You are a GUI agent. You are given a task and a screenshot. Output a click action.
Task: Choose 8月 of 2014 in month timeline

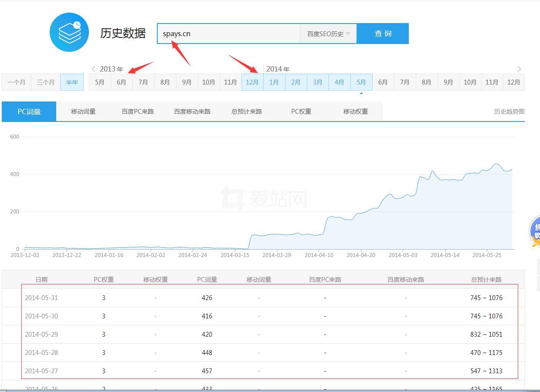point(427,82)
